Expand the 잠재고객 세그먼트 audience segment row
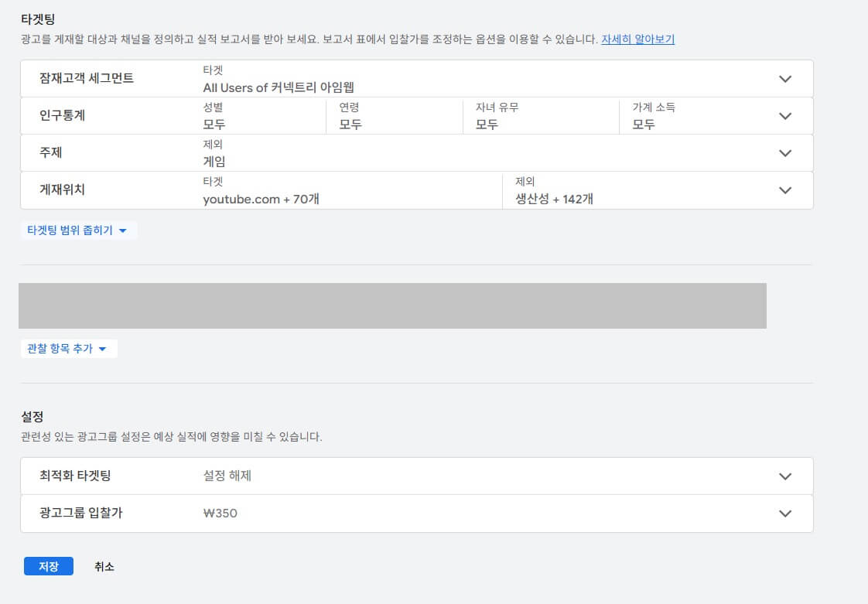The image size is (868, 604). (786, 78)
